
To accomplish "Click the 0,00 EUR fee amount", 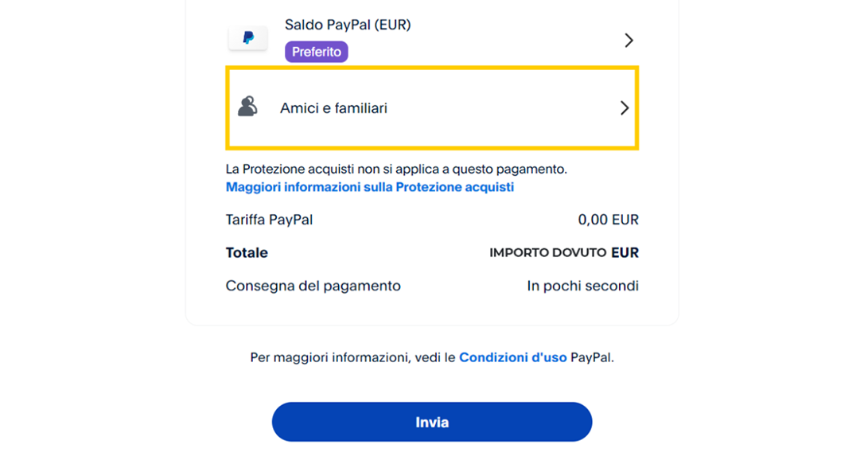I will coord(608,220).
